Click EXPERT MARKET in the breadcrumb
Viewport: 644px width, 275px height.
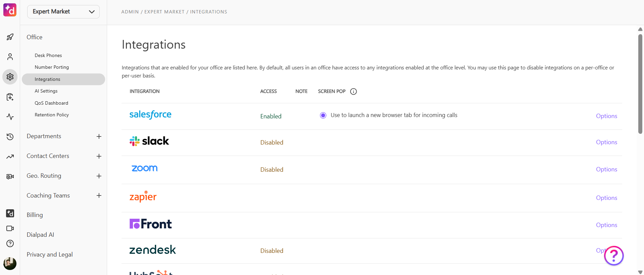pyautogui.click(x=165, y=12)
